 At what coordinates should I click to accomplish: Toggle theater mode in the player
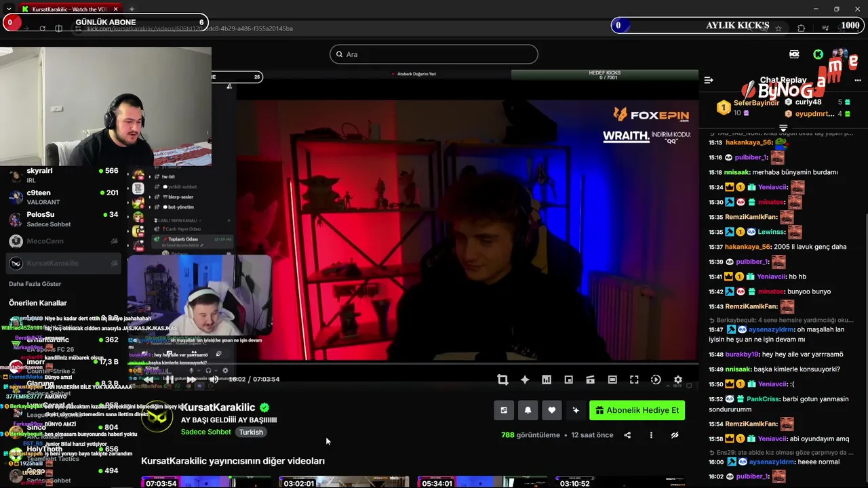tap(612, 380)
